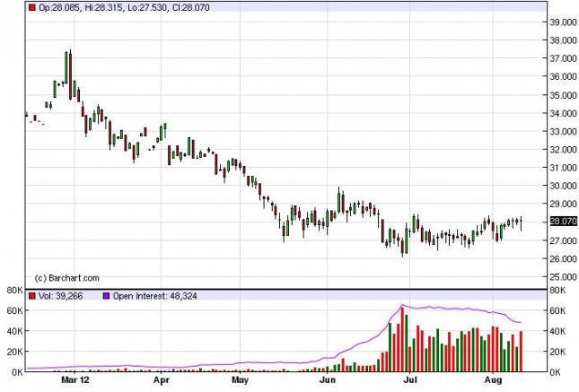The image size is (579, 392).
Task: Click the 'Vol: 39,266' label
Action: 60,296
